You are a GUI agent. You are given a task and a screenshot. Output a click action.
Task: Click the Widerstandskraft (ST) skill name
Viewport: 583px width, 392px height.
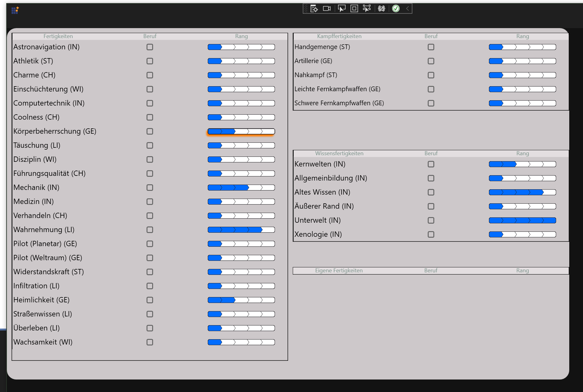(x=49, y=272)
